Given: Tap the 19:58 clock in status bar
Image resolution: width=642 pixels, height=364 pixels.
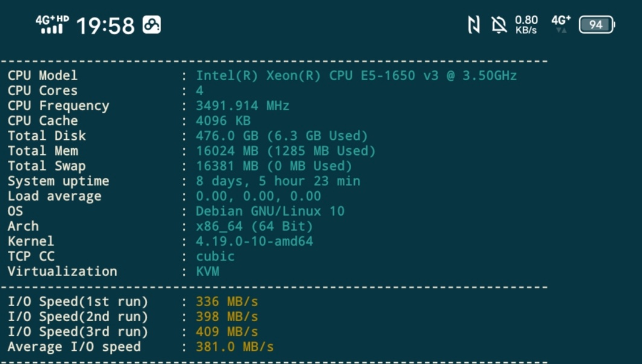Looking at the screenshot, I should coord(105,25).
